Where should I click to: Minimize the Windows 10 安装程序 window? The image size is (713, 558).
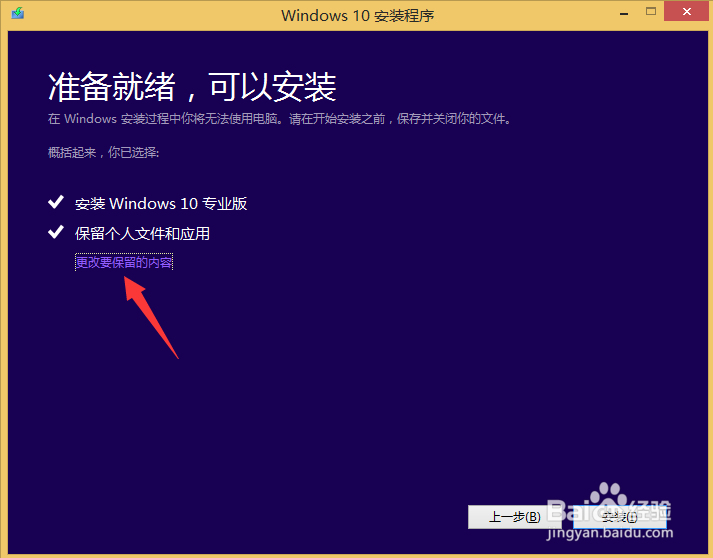coord(624,14)
